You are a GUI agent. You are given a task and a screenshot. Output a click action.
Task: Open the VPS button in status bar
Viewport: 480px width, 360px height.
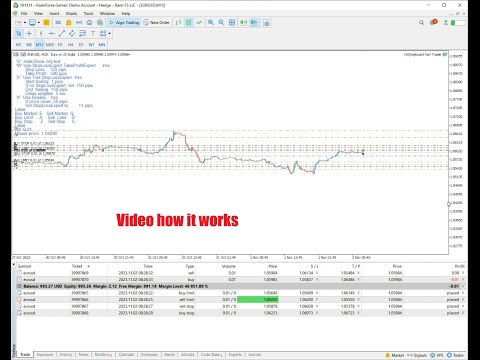click(x=437, y=355)
